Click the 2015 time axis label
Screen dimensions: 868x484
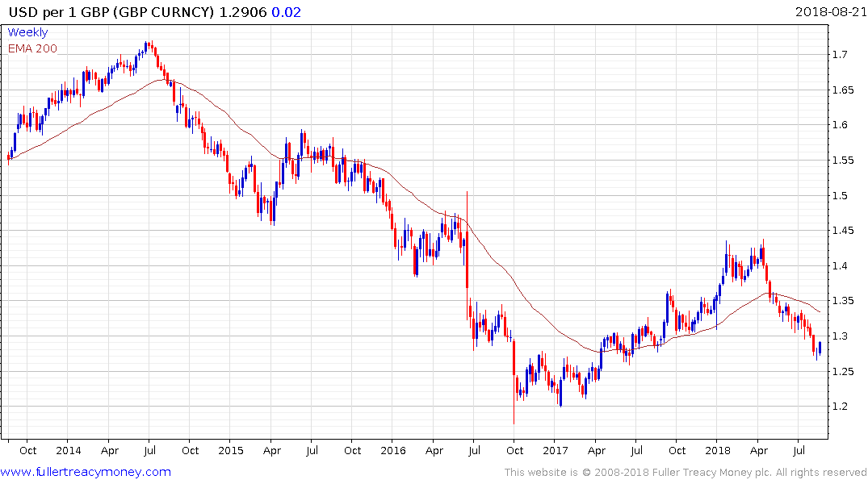point(230,450)
